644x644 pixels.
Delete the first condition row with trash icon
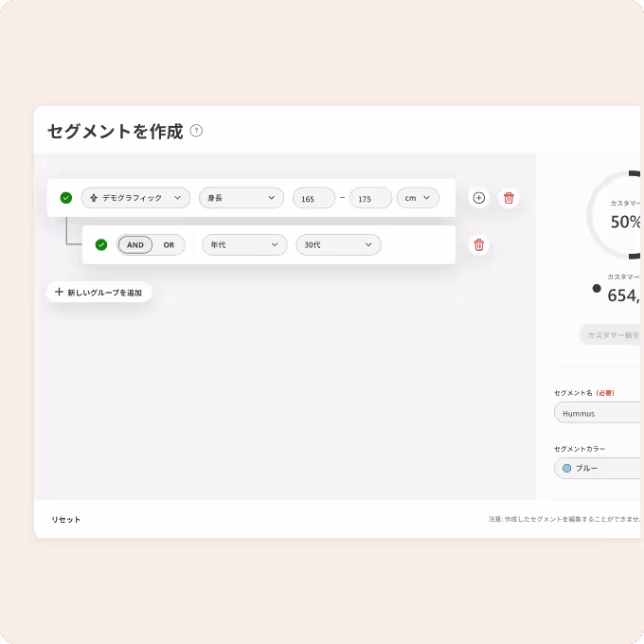pos(509,198)
